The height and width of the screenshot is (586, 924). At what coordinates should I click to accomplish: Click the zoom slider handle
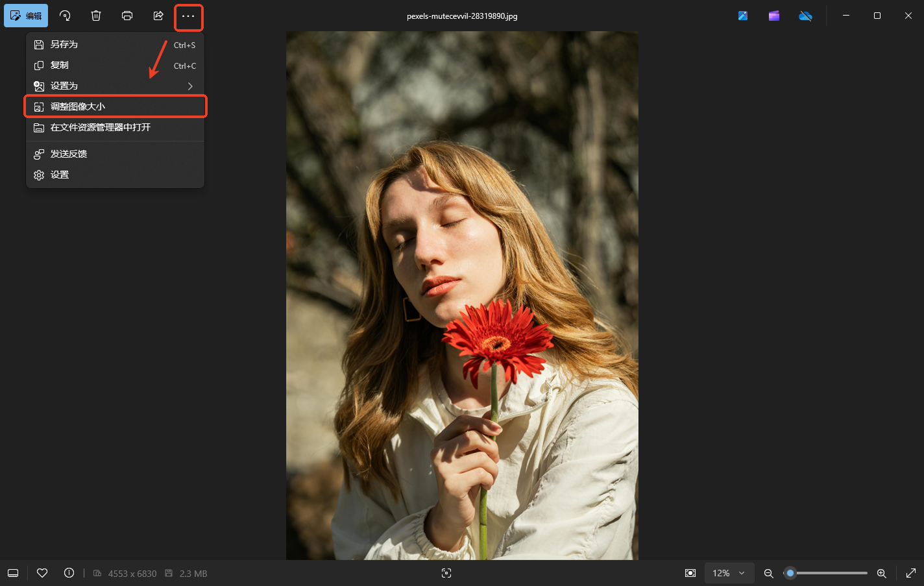[790, 573]
